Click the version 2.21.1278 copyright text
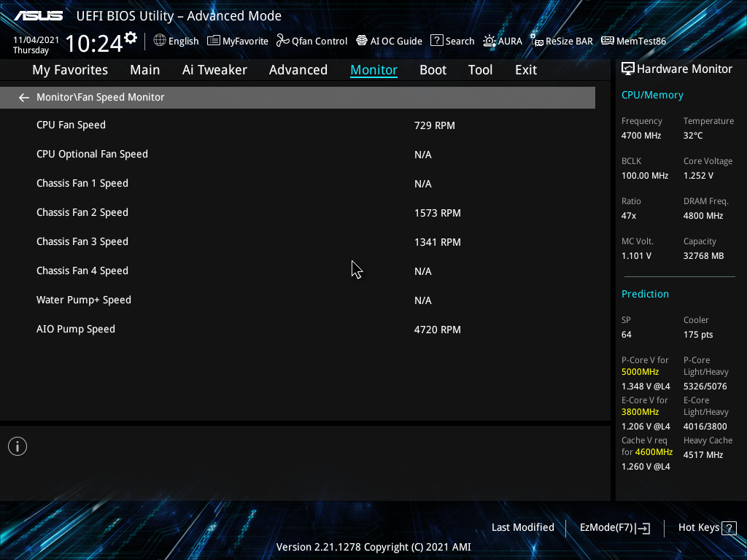The image size is (747, 560). point(373,547)
